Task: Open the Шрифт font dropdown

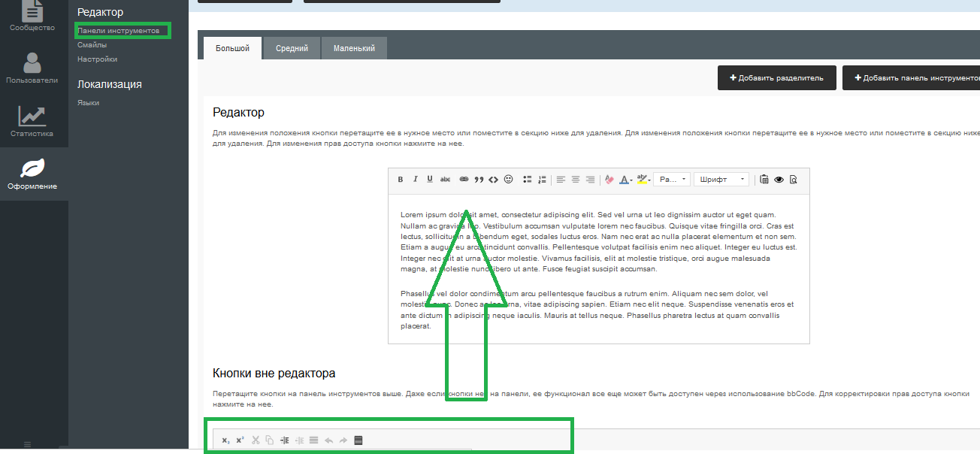Action: point(721,180)
